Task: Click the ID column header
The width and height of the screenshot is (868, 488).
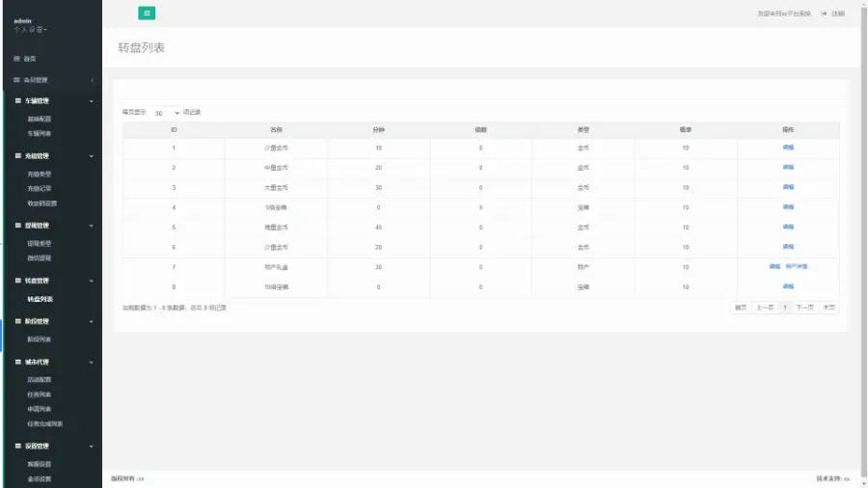Action: (174, 129)
